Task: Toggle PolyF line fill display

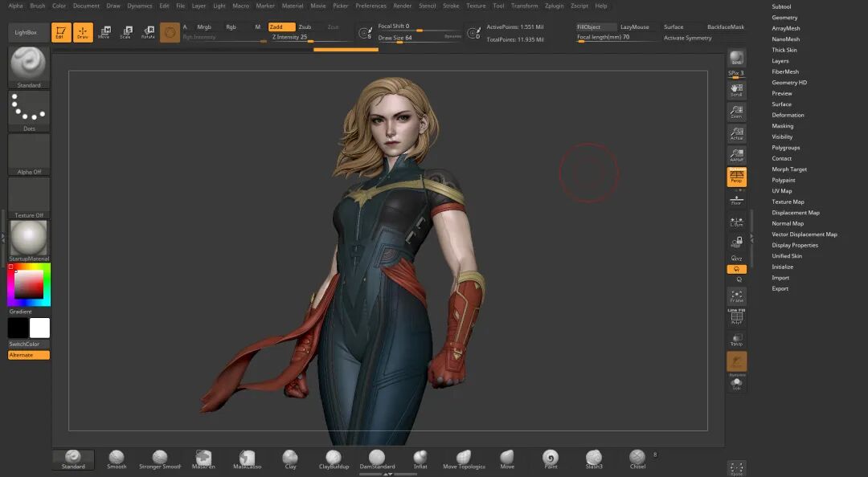Action: [736, 316]
